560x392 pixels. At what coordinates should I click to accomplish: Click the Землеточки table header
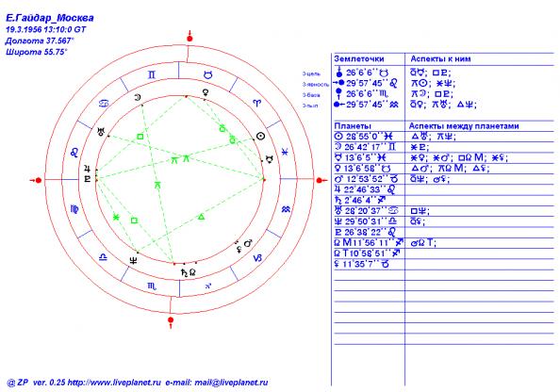[x=359, y=58]
